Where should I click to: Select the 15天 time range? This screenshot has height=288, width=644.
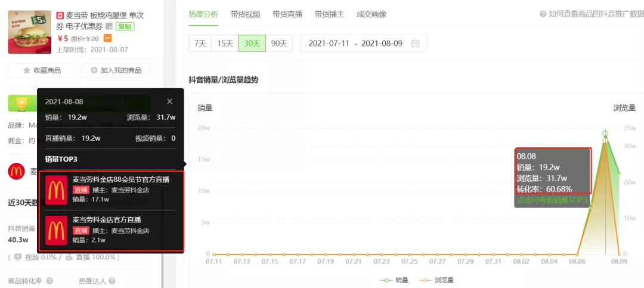point(225,43)
